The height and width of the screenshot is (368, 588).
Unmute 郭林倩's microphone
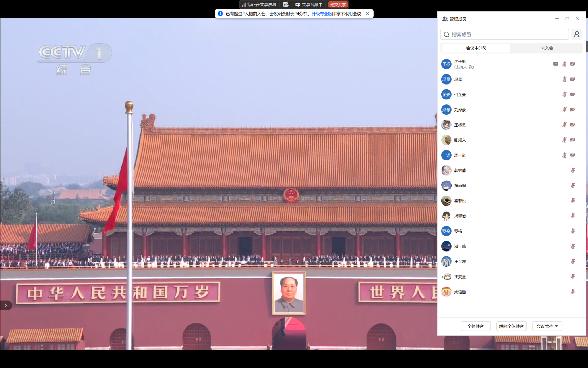tap(573, 170)
